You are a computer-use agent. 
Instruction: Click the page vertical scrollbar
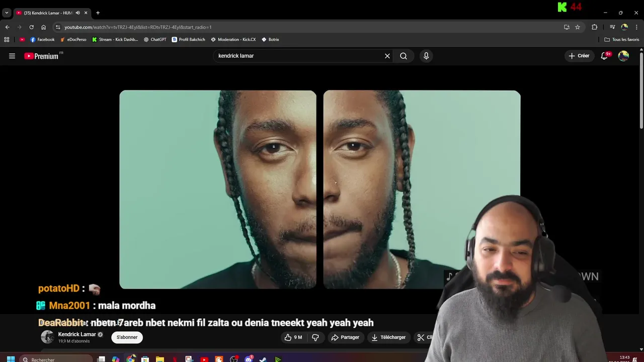pyautogui.click(x=641, y=90)
